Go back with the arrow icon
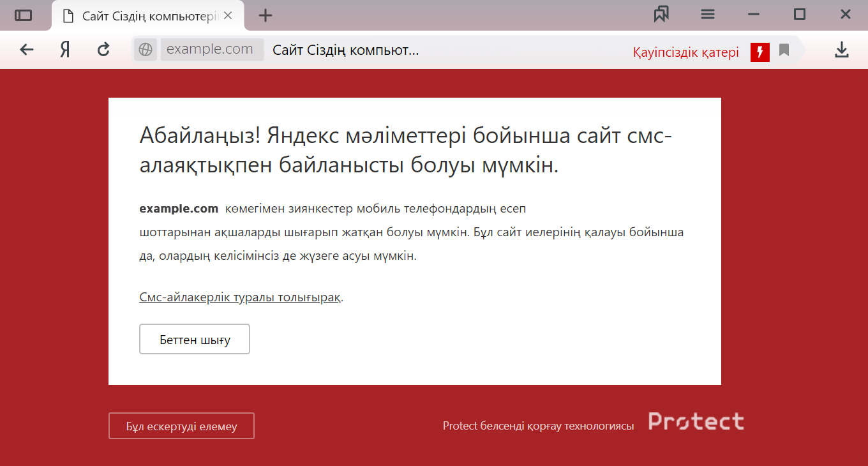Viewport: 868px width, 466px height. [26, 49]
